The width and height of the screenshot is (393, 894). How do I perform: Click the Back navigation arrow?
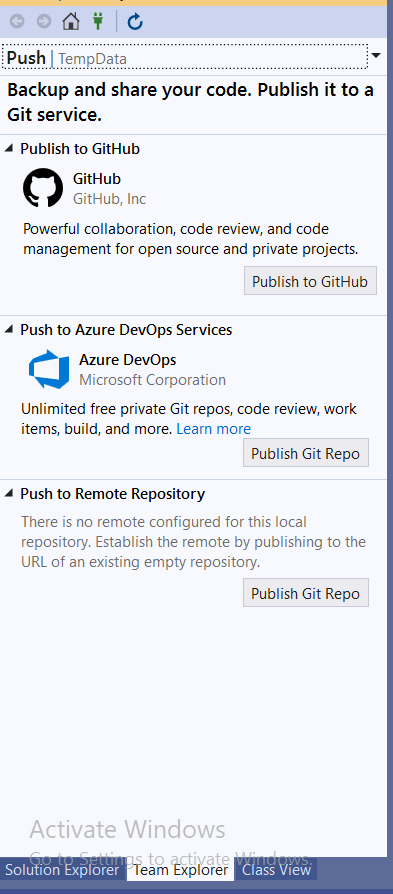pyautogui.click(x=17, y=22)
